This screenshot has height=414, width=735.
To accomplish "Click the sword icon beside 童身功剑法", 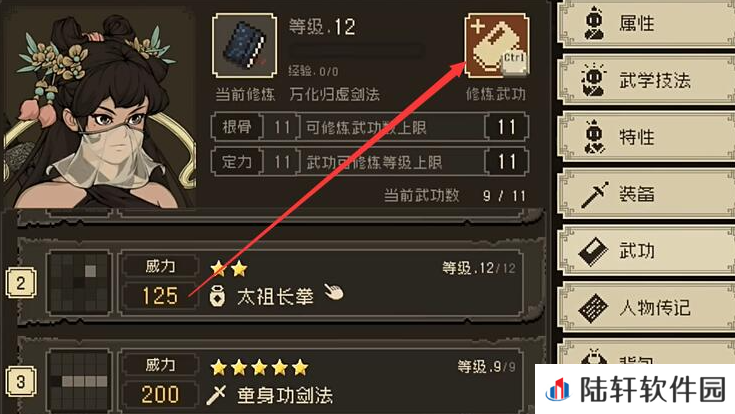I will pos(217,395).
